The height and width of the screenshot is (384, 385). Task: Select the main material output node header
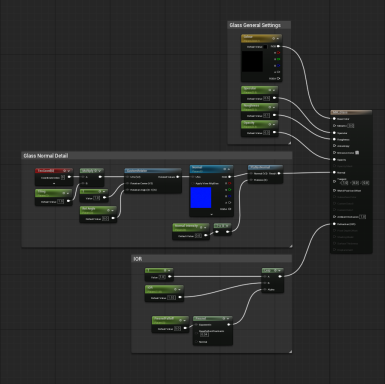point(351,113)
